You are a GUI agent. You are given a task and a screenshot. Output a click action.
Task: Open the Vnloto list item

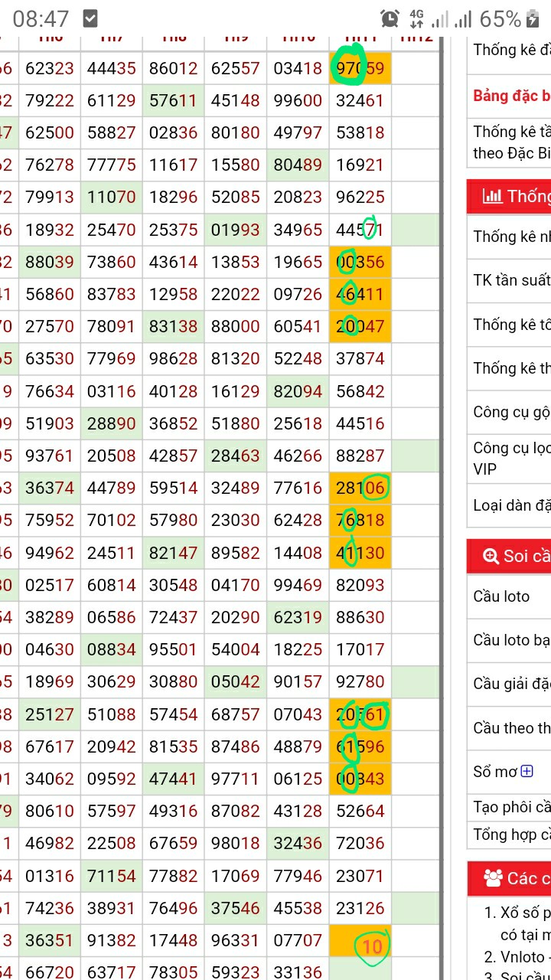525,957
